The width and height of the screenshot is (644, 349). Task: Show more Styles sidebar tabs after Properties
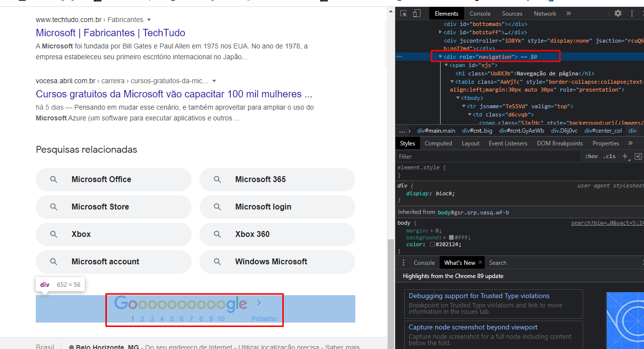point(630,143)
